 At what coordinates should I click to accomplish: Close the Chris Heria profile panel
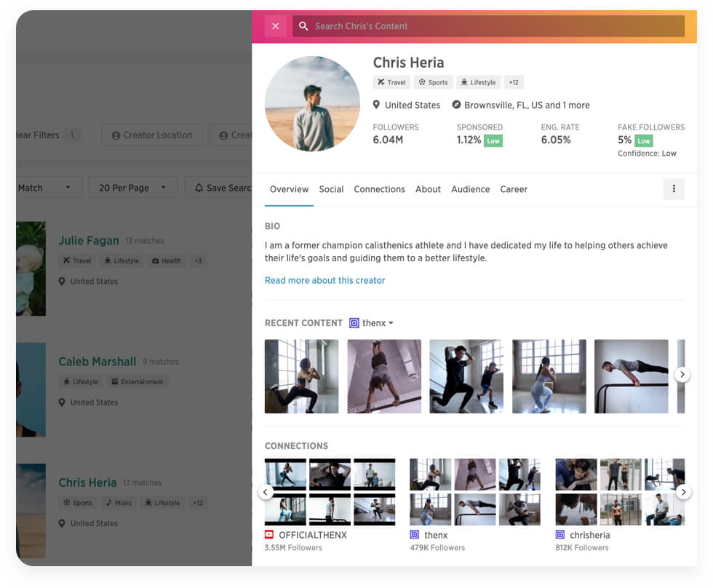coord(275,26)
